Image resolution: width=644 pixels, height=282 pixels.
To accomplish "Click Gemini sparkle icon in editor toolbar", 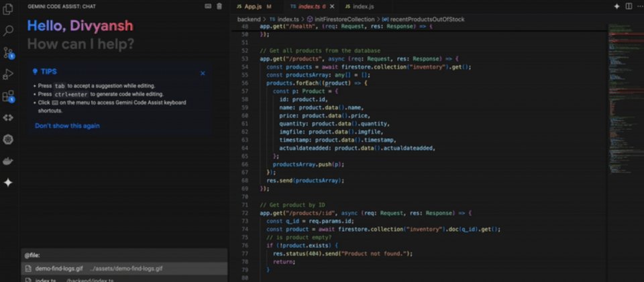I will point(616,6).
